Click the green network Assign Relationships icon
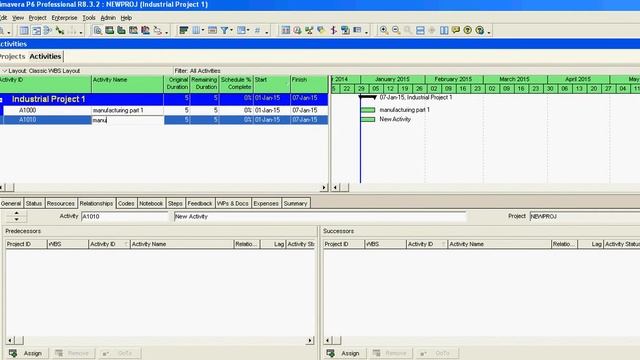The width and height of the screenshot is (640, 360). pyautogui.click(x=309, y=30)
